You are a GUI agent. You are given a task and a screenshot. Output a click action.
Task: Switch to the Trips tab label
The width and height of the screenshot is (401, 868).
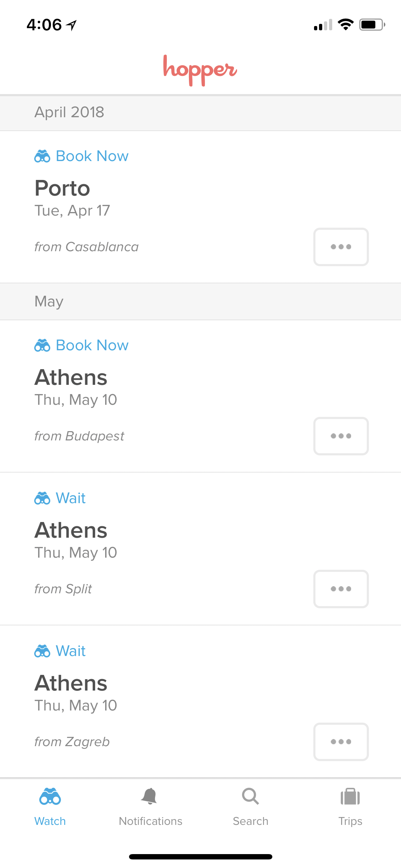(350, 821)
